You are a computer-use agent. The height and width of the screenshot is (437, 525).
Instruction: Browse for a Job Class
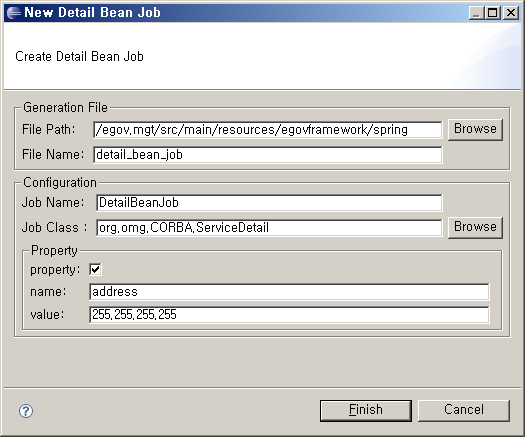[x=475, y=228]
